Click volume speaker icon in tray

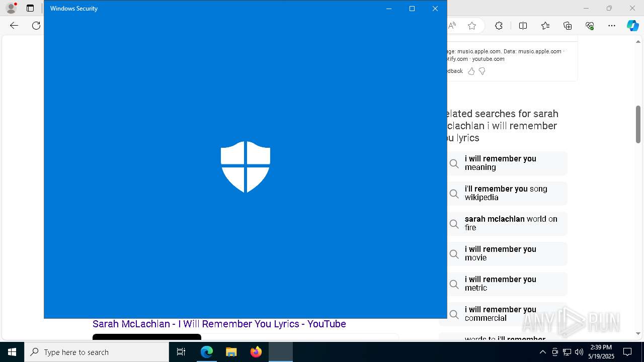(579, 352)
